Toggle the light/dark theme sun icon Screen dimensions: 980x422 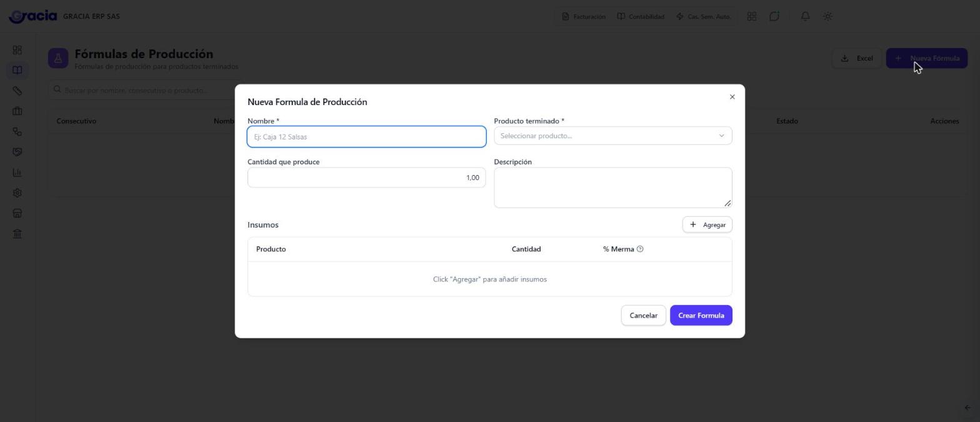pos(827,16)
